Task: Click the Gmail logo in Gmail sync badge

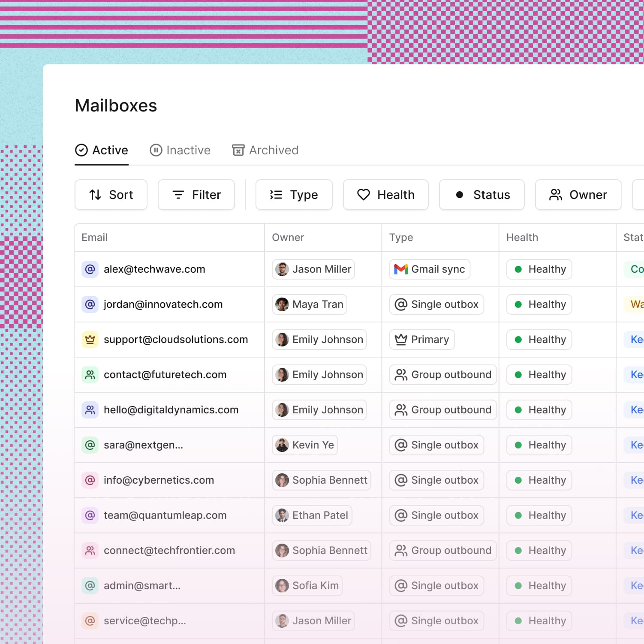Action: pos(400,269)
